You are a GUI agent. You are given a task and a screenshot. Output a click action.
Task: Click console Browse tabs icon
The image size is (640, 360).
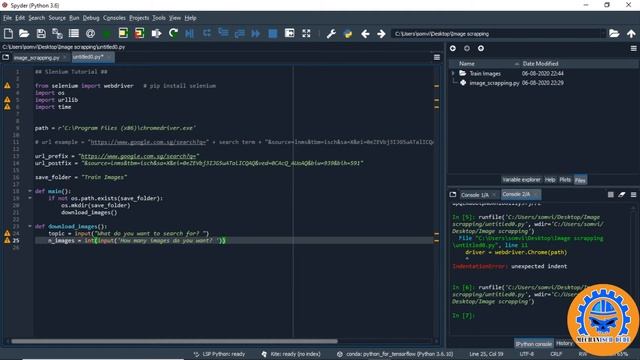coord(453,195)
